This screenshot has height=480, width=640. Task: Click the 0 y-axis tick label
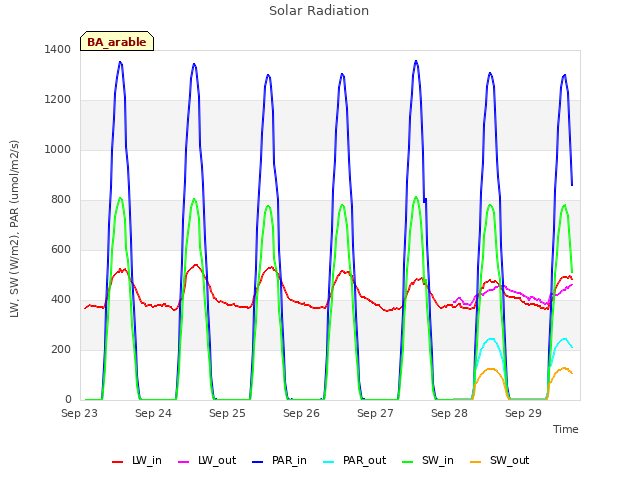pos(68,400)
